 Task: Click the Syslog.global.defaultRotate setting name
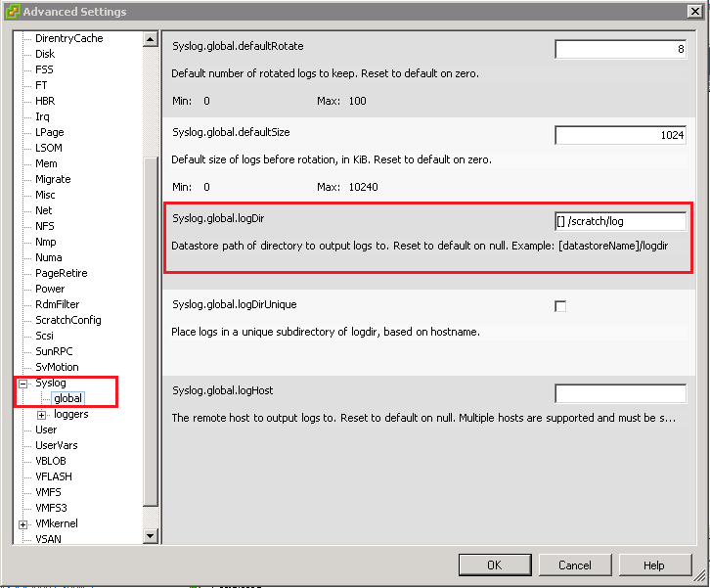point(238,46)
